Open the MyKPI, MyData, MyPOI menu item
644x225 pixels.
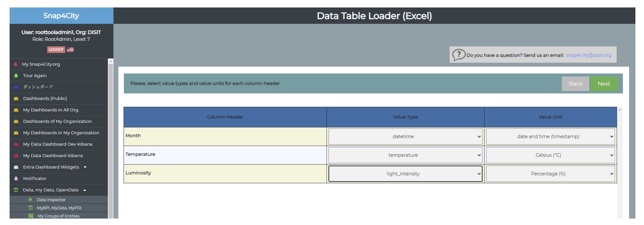pos(59,208)
